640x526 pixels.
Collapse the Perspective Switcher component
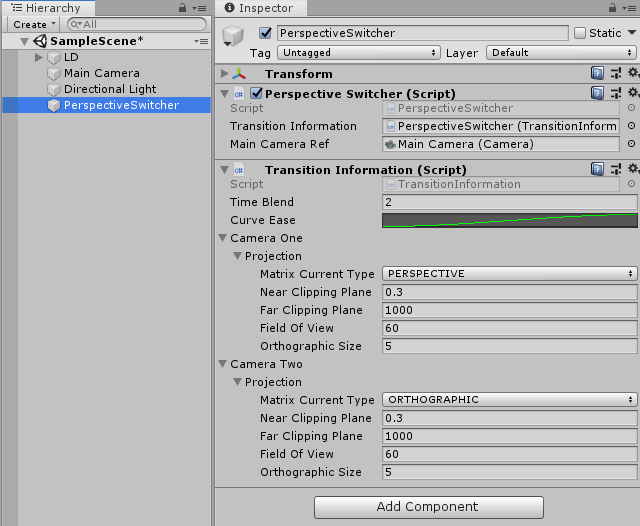click(x=224, y=93)
